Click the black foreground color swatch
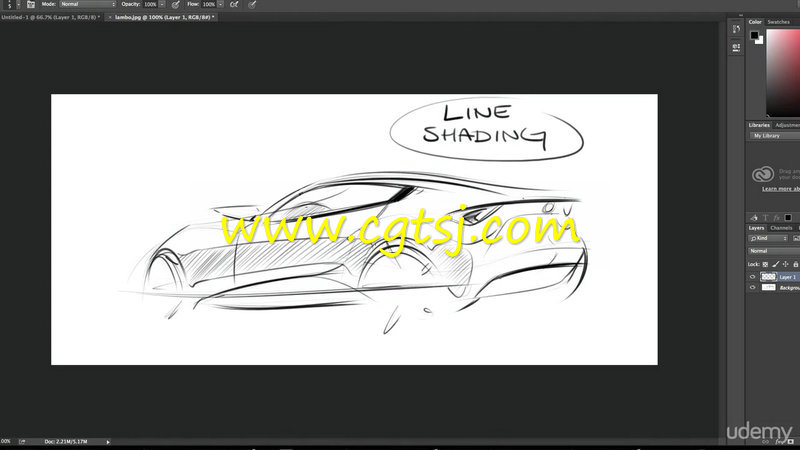The height and width of the screenshot is (450, 800). 754,35
